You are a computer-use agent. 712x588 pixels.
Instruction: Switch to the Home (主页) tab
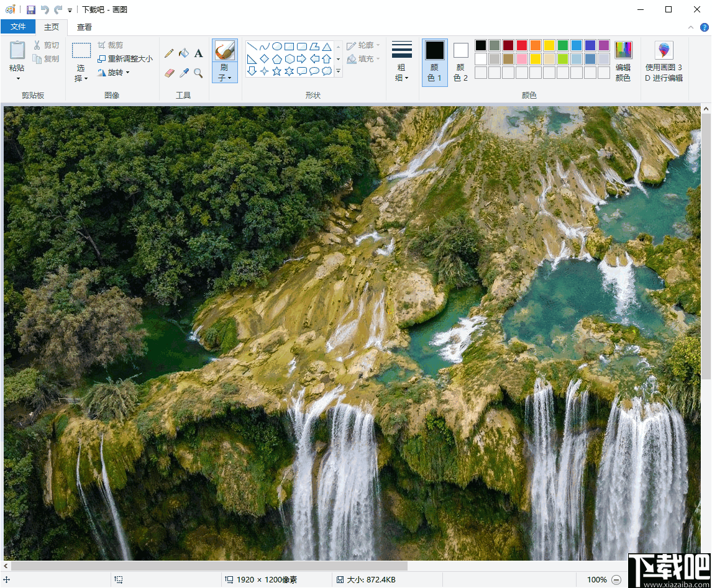pos(52,27)
